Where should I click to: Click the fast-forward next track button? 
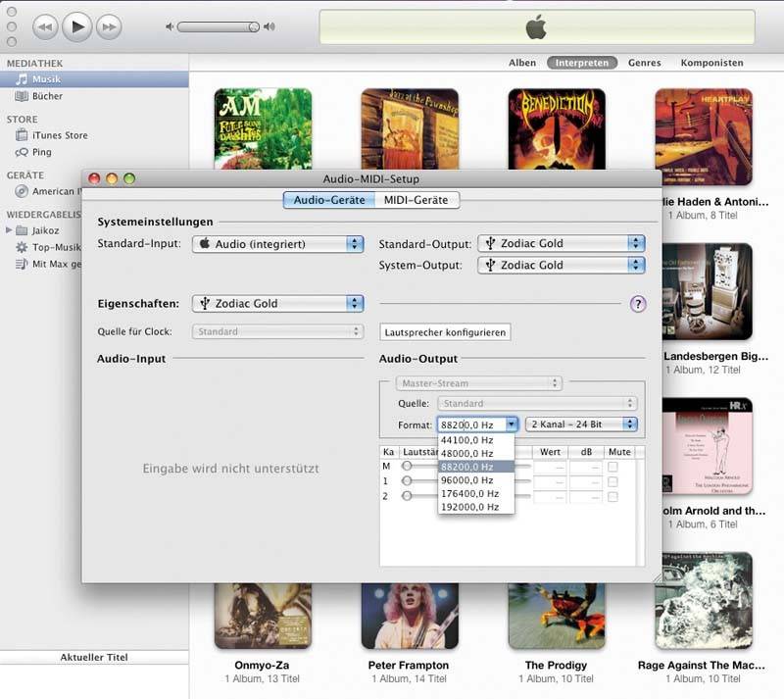pos(109,26)
